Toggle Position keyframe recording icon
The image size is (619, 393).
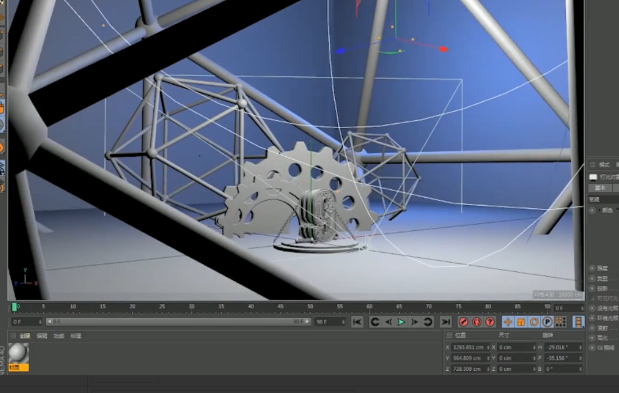pos(508,322)
